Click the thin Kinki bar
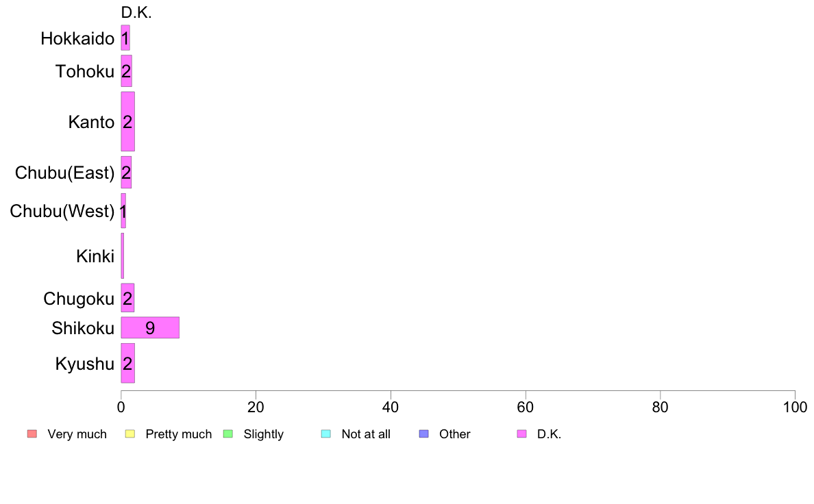This screenshot has height=504, width=814. [x=122, y=255]
